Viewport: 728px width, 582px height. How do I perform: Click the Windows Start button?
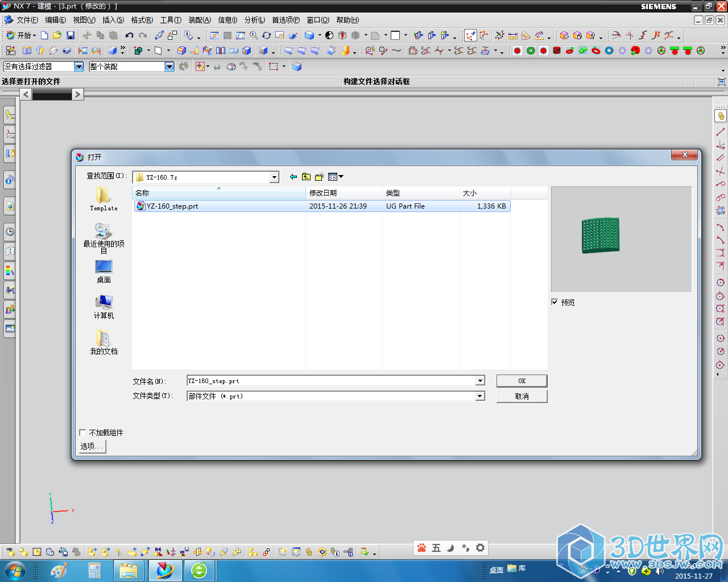14,570
